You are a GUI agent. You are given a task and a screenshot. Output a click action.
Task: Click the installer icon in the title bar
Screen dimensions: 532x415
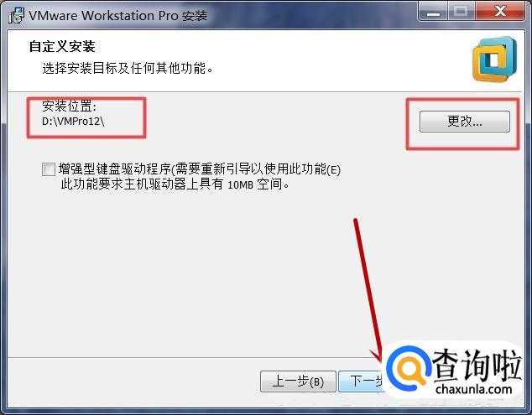click(16, 16)
